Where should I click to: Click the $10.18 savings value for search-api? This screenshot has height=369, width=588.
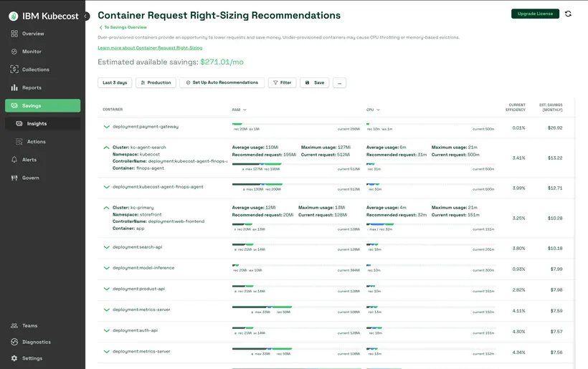tap(555, 249)
